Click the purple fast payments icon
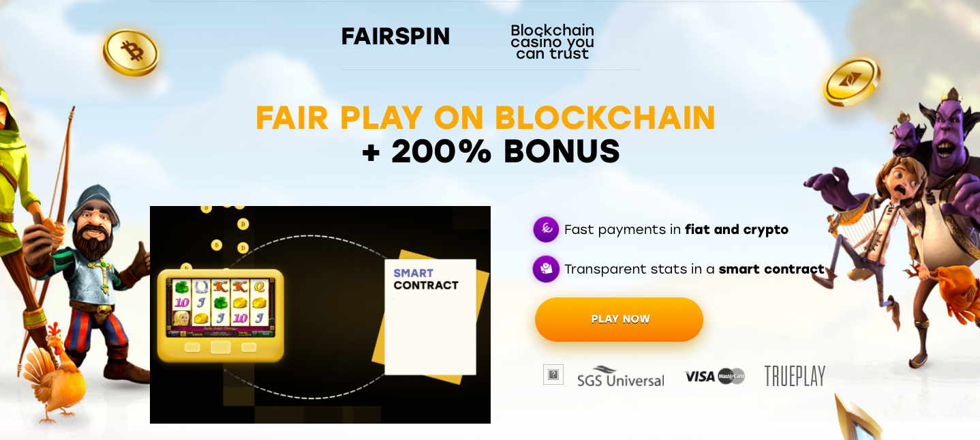 [546, 229]
